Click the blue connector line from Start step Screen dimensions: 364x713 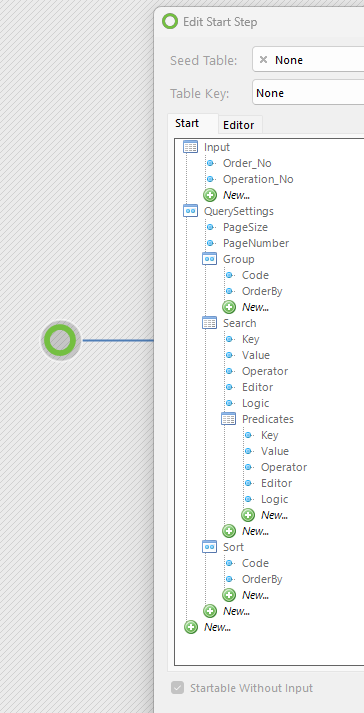click(x=118, y=340)
